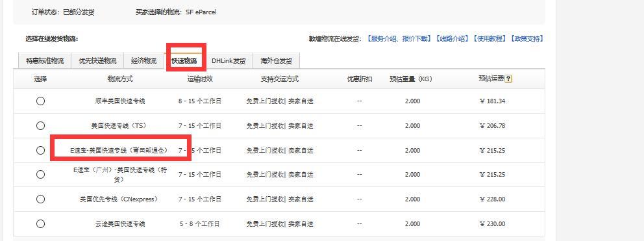Screen dimensions: 644x241
Task: Click the 预估重量（KG） column header
Action: [411, 79]
